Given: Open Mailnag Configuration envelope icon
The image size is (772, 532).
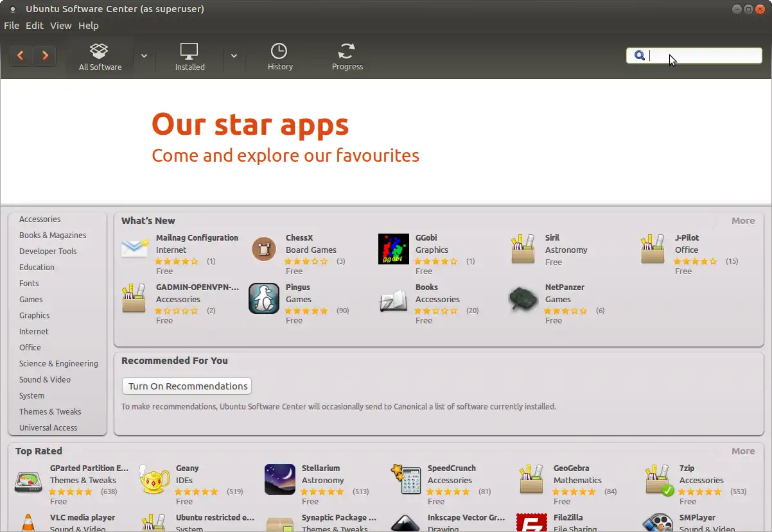Looking at the screenshot, I should click(x=135, y=249).
